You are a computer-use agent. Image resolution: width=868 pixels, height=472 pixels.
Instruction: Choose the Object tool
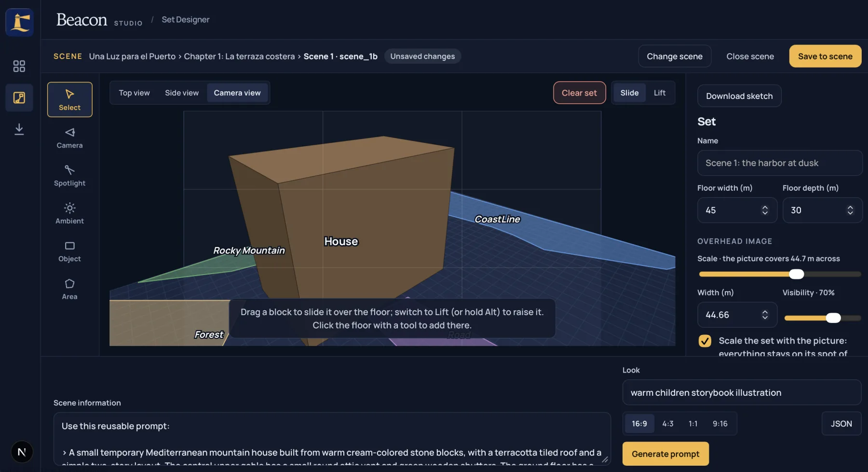(x=70, y=251)
